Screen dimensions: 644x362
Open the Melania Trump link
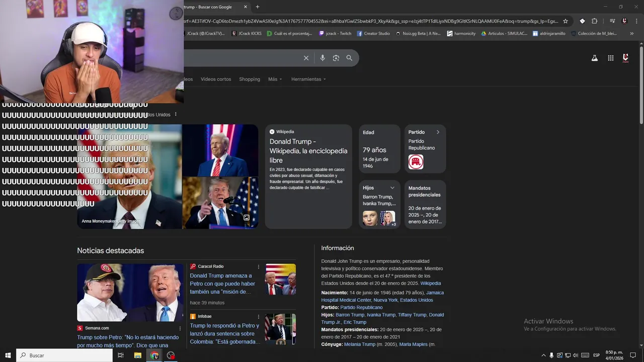pos(360,344)
